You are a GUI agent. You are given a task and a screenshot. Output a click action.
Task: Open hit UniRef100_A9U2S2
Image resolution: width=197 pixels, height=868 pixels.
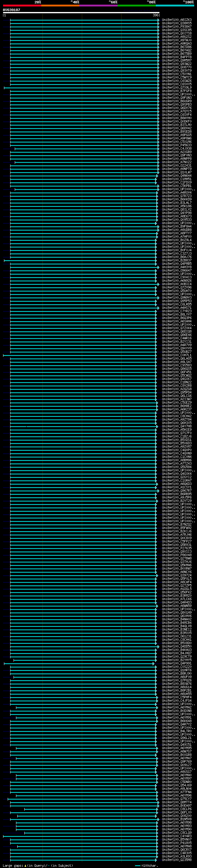tap(177, 37)
